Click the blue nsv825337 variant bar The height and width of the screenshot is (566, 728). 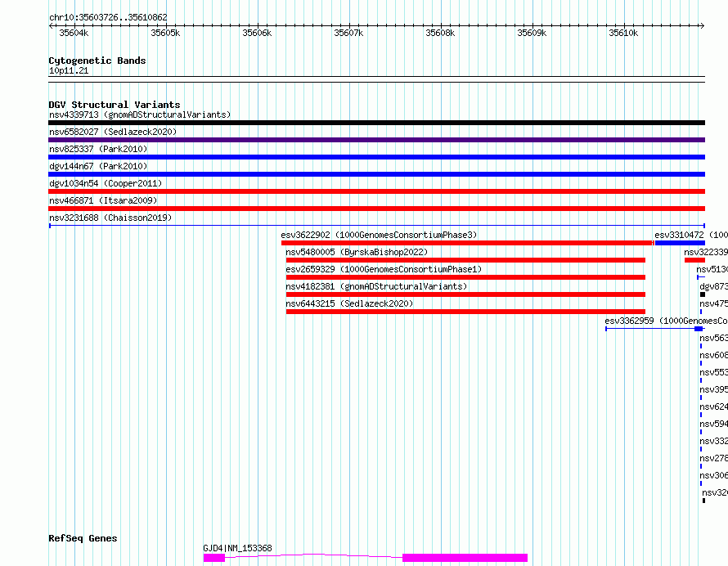point(376,157)
